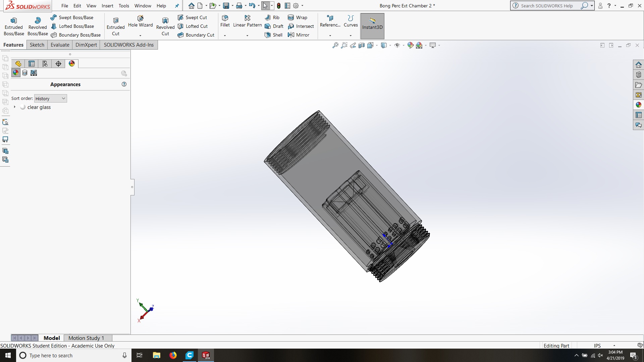Select Swept Boss/Base
Screen dimensions: 644x362
72,17
